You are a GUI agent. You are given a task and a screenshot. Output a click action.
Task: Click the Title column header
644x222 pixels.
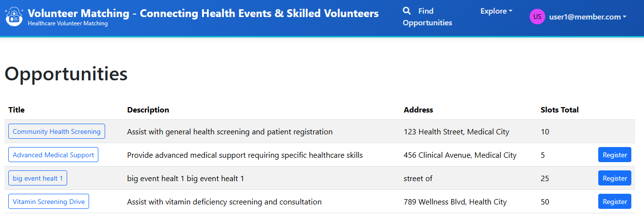click(17, 110)
